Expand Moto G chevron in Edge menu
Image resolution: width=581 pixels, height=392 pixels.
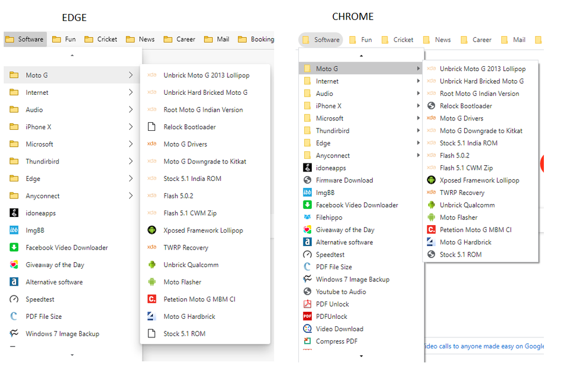(x=130, y=75)
